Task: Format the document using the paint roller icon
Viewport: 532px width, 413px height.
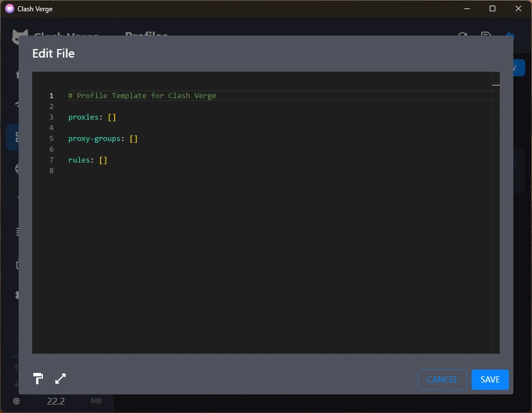Action: (38, 379)
